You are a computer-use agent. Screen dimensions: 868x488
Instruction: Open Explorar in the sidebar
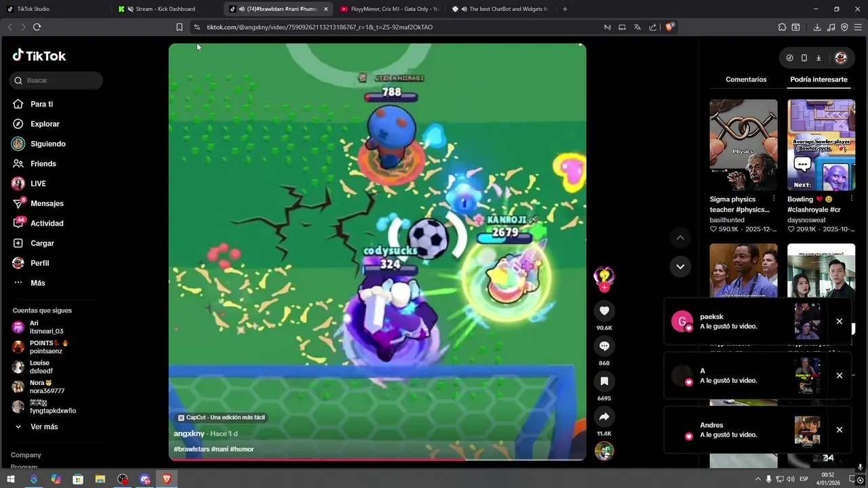click(x=37, y=124)
